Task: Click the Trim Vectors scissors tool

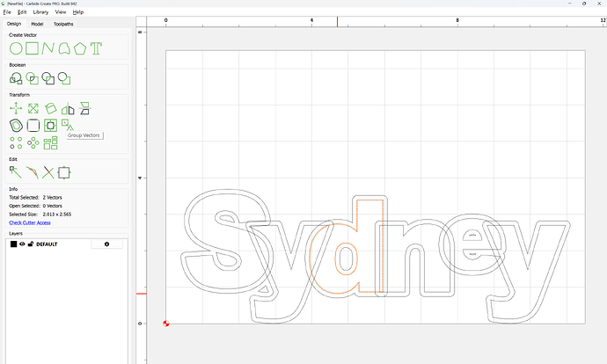Action: (x=48, y=172)
